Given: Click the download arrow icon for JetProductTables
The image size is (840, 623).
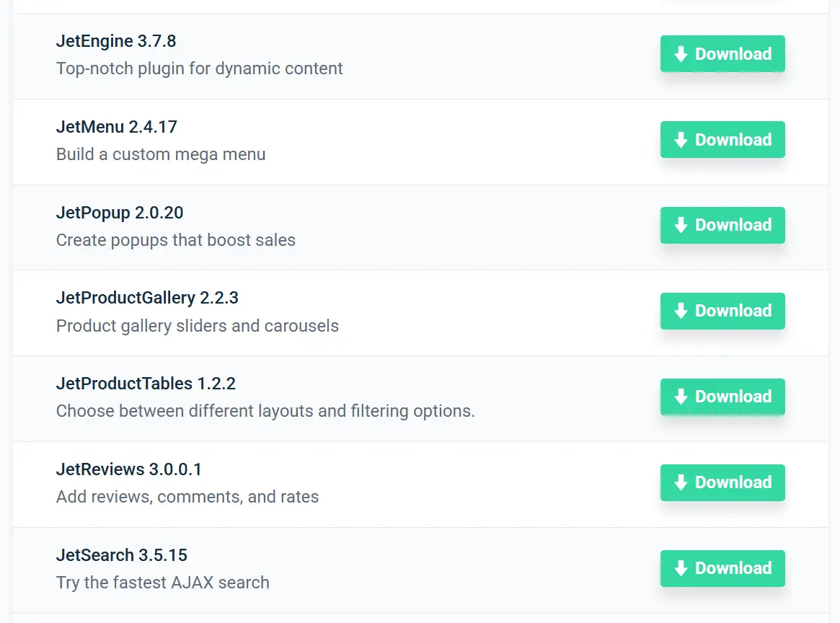Looking at the screenshot, I should pos(681,397).
